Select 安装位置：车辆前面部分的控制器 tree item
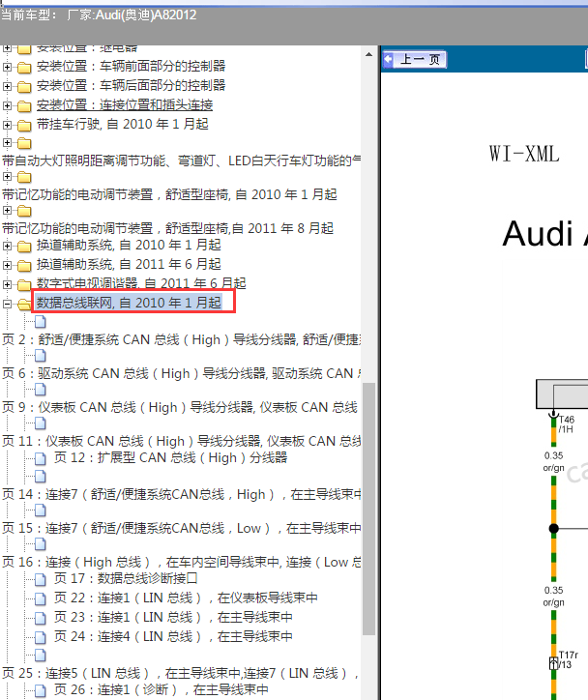Image resolution: width=588 pixels, height=700 pixels. [x=131, y=67]
